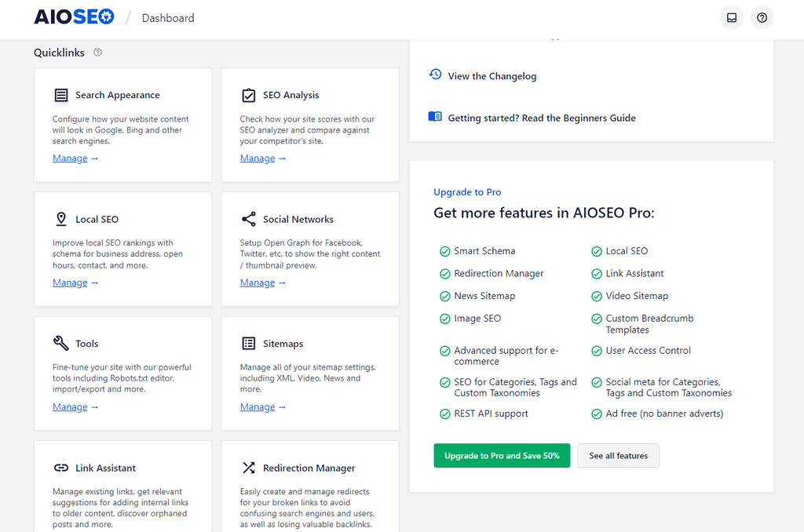Click the AIOSEO logo
This screenshot has width=804, height=532.
click(x=74, y=17)
